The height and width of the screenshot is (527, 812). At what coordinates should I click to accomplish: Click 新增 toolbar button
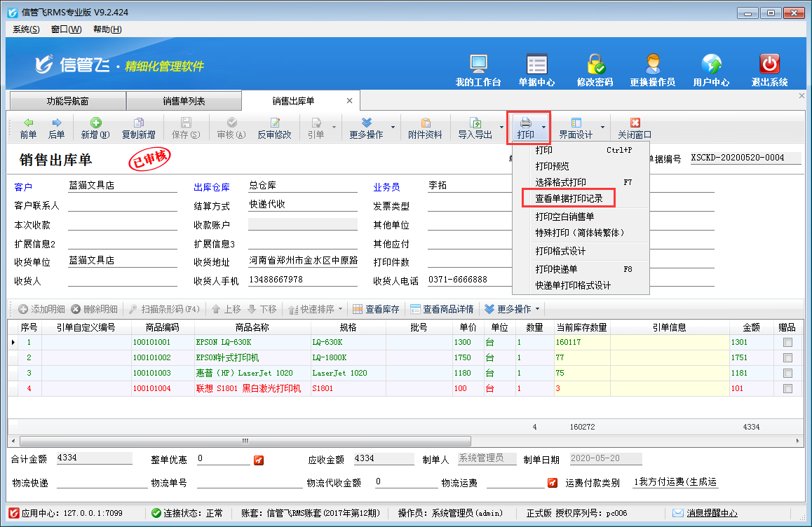tap(95, 128)
